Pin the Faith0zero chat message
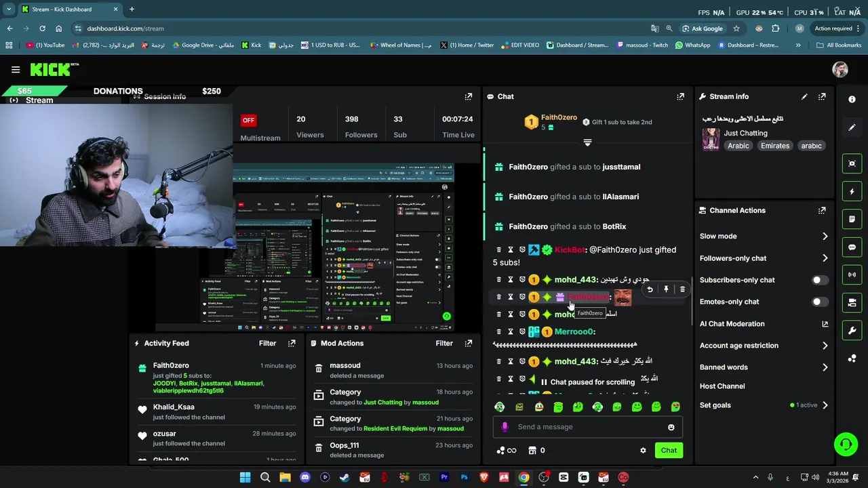868x488 pixels. pyautogui.click(x=666, y=289)
